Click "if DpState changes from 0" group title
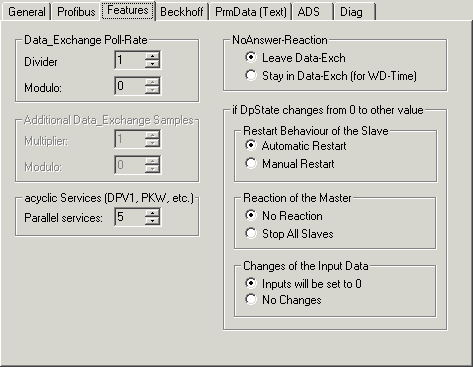Image resolution: width=473 pixels, height=367 pixels. point(328,110)
